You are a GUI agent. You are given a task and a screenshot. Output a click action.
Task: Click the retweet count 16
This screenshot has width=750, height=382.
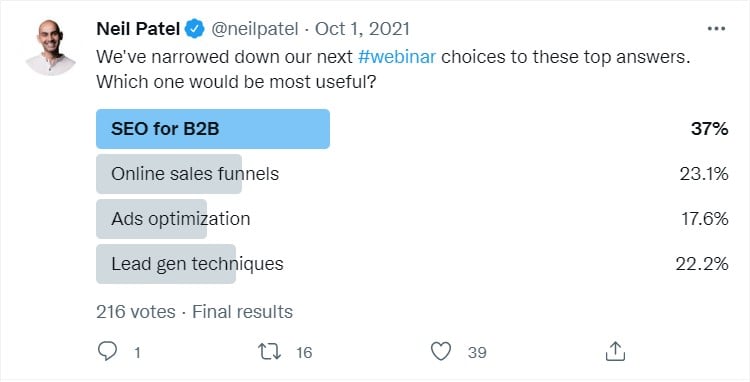click(304, 352)
